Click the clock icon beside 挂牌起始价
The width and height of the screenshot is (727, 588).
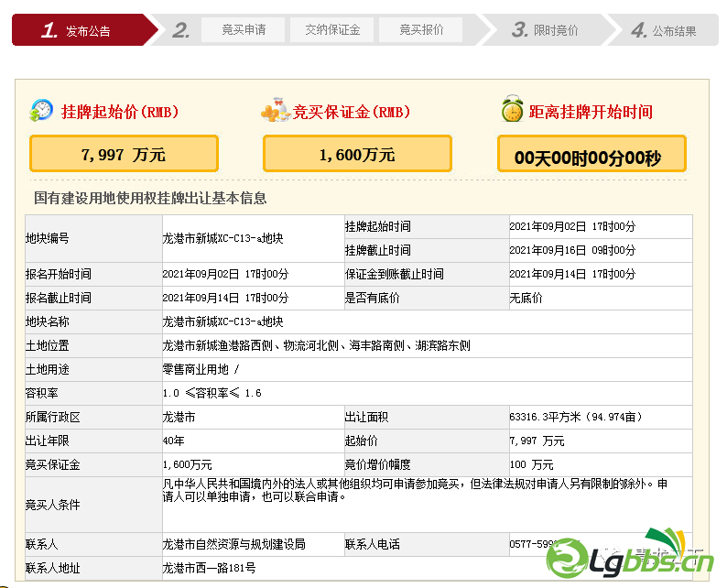click(41, 111)
